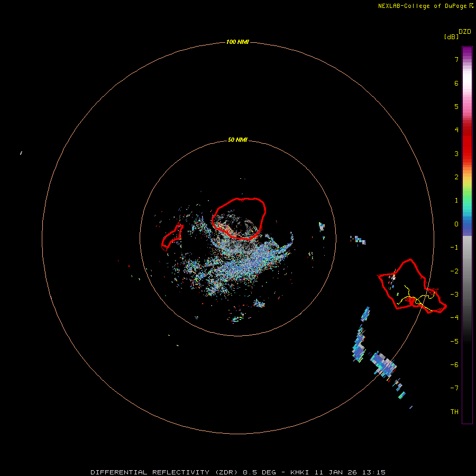This screenshot has height=476, width=476.
Task: Click the color scale value 0
Action: [x=456, y=224]
